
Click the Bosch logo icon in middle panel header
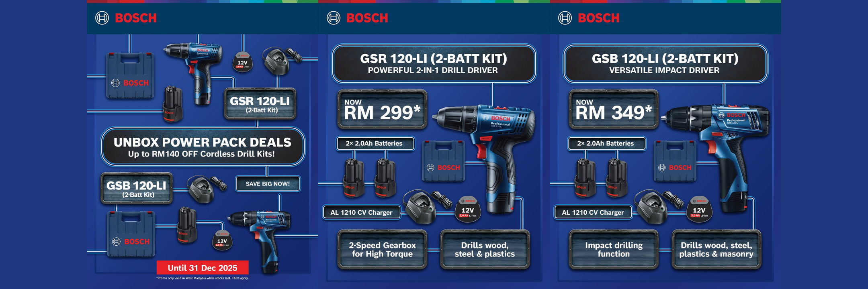tap(334, 18)
